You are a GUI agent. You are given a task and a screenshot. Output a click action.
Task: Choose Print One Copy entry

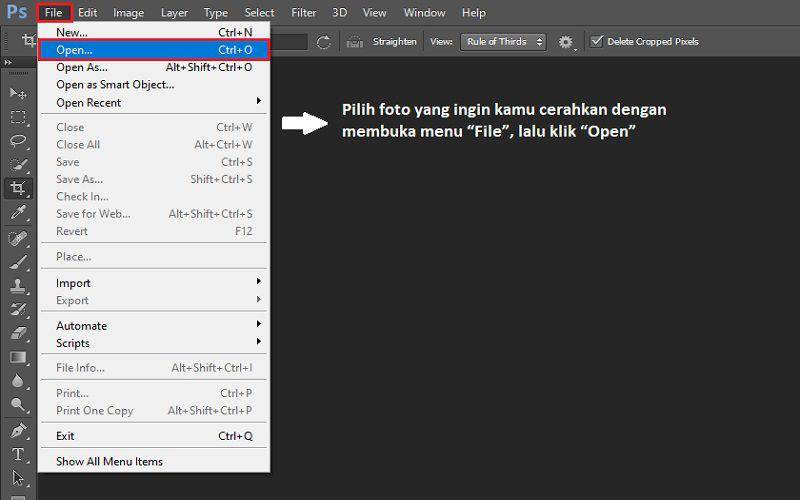153,410
